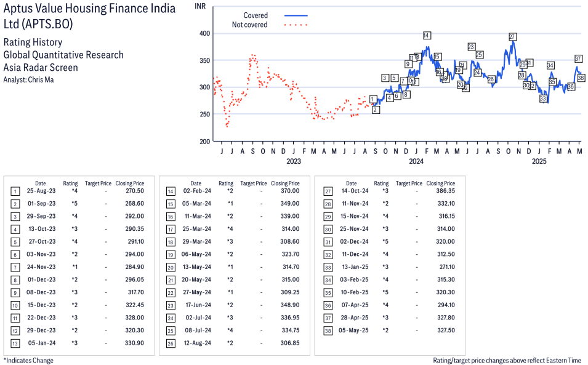The width and height of the screenshot is (588, 365).
Task: Click the date cell 08-Dec-23
Action: 41,292
